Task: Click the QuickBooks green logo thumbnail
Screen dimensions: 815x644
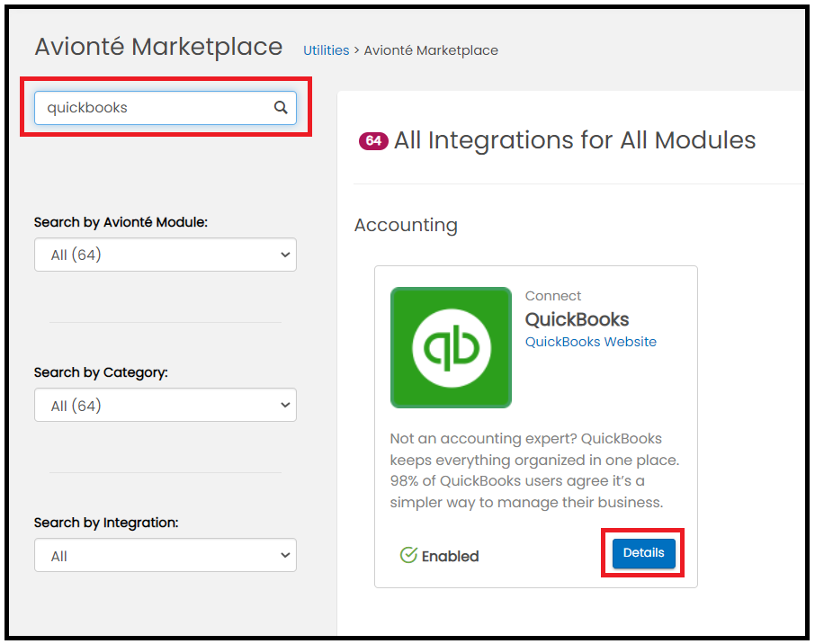Action: 452,347
